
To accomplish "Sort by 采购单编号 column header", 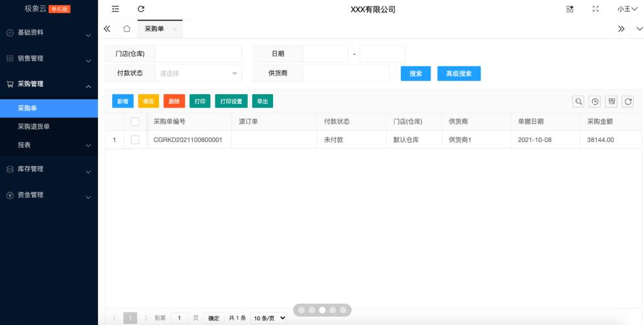I will tap(189, 121).
